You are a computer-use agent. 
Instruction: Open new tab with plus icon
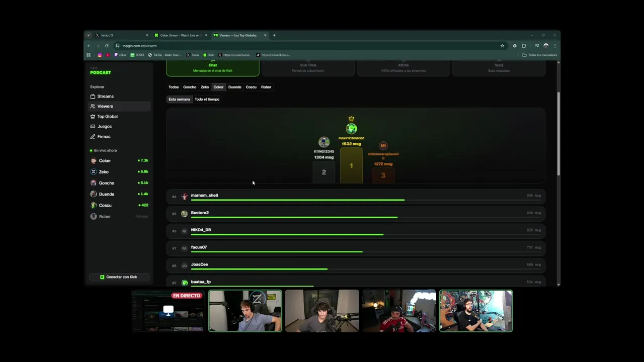[274, 35]
